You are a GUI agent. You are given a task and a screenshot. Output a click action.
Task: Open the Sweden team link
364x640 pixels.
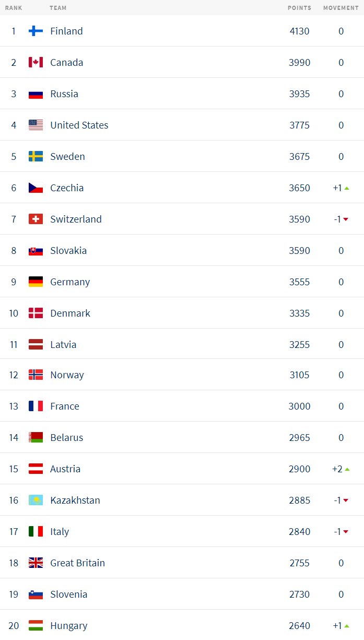pyautogui.click(x=67, y=156)
